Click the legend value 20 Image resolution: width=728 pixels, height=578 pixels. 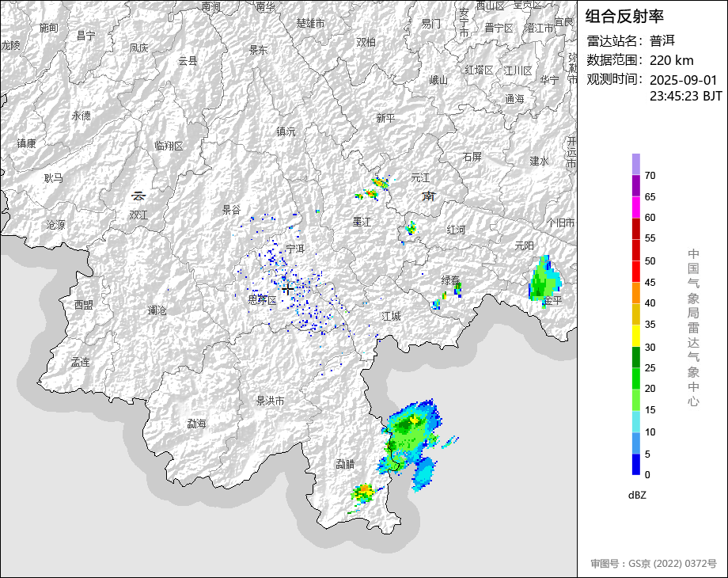point(650,389)
